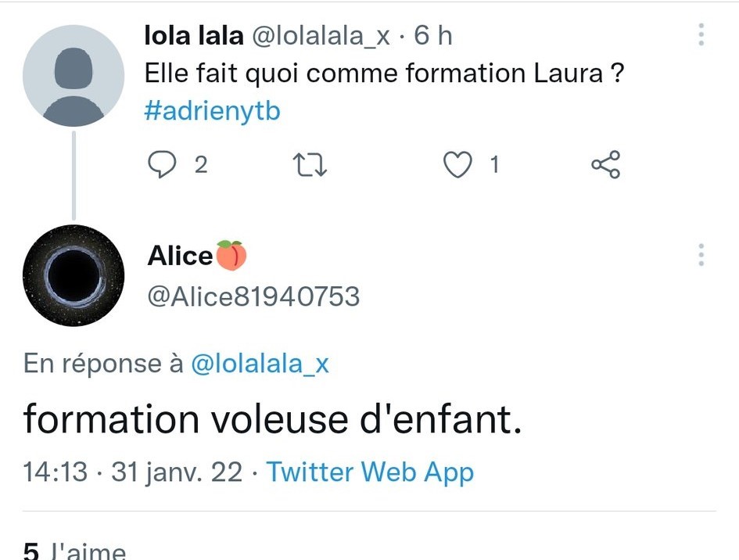View the 5 J'aime likes list
Viewport: 739px width, 560px height.
pos(74,551)
